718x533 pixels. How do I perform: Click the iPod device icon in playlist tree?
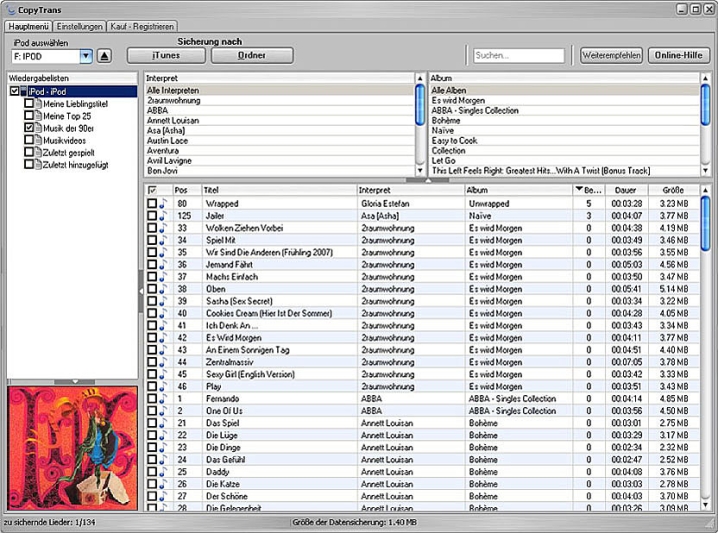point(25,91)
